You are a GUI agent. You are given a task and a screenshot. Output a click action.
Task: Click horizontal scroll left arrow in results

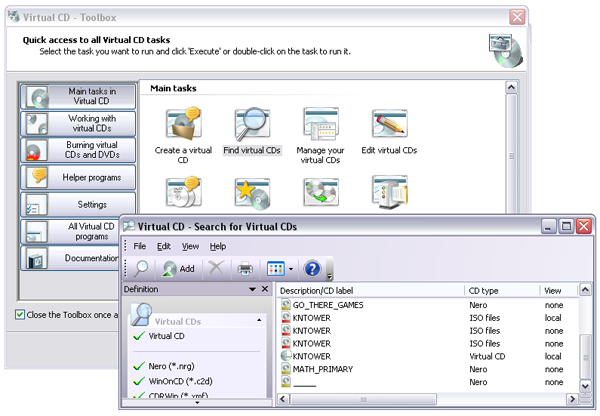(x=283, y=399)
